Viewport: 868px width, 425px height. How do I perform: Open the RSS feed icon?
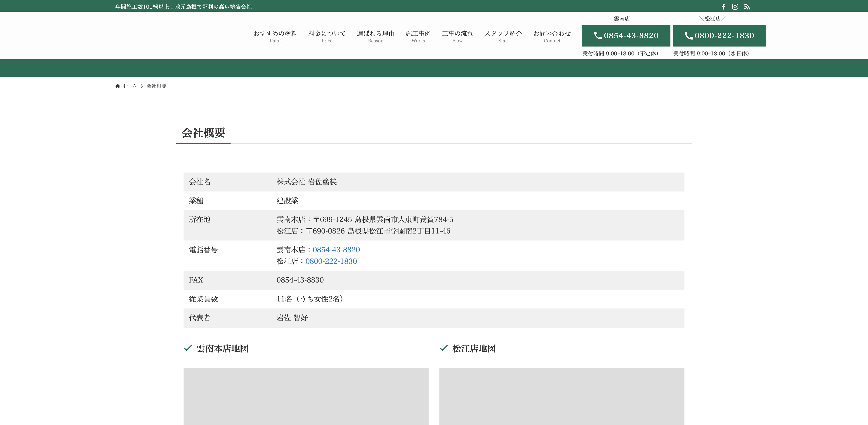point(747,7)
